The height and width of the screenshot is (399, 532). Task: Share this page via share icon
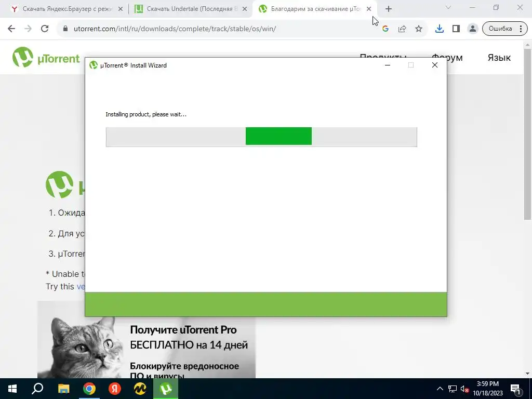click(x=402, y=29)
